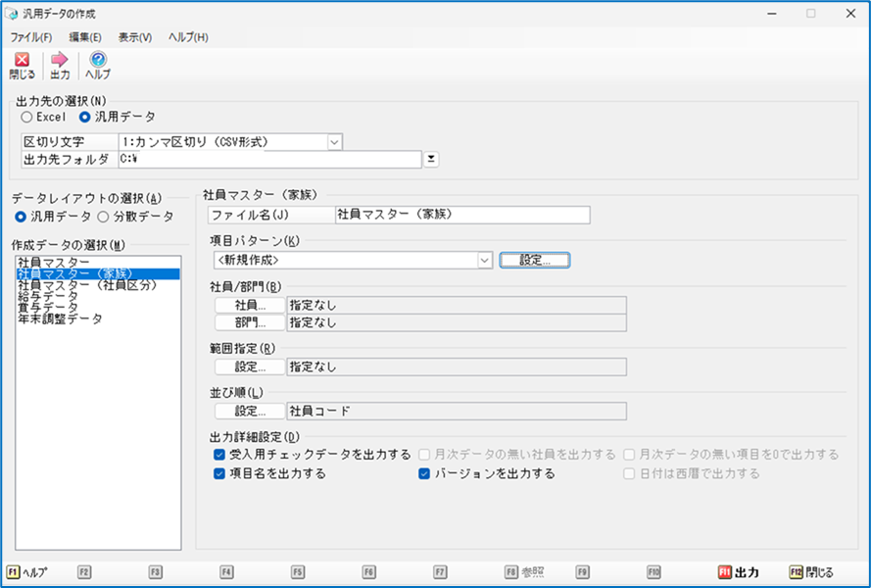The width and height of the screenshot is (871, 588).
Task: Click the ファイル名 text input field
Action: point(461,215)
